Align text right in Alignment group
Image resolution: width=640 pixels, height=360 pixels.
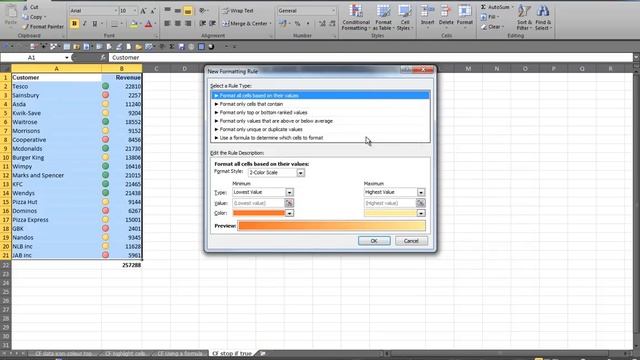[x=188, y=24]
